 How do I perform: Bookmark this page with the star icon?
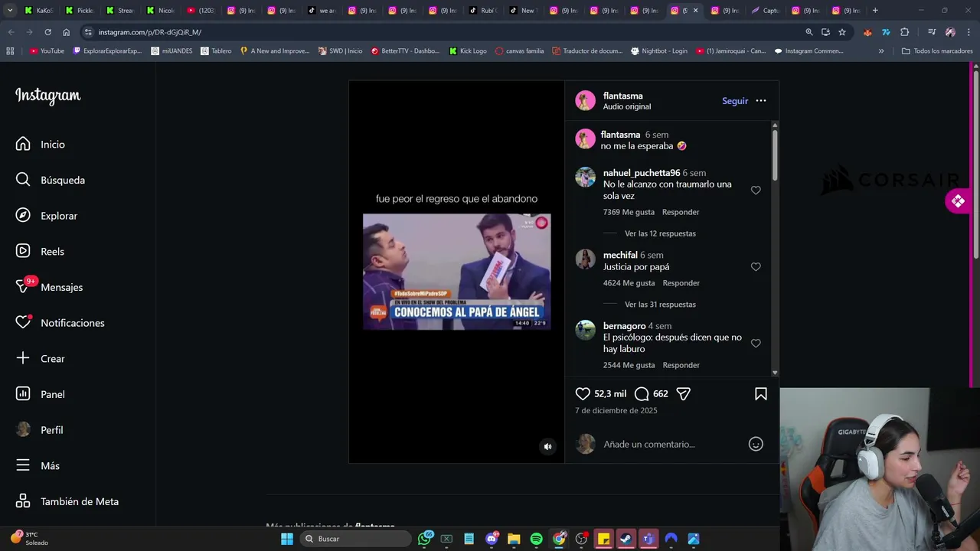pos(842,32)
